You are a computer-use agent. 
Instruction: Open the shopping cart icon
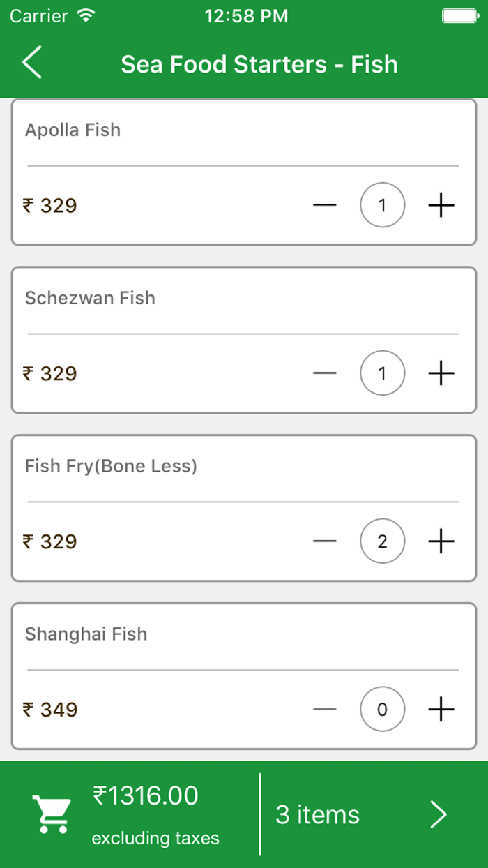[x=52, y=814]
